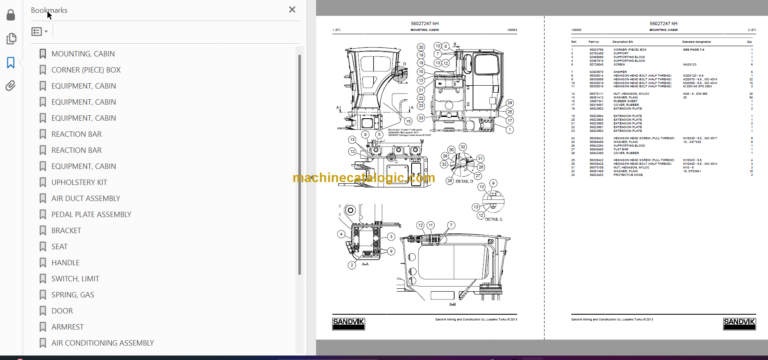Click bookmark icon beside HANDLE

(x=43, y=263)
